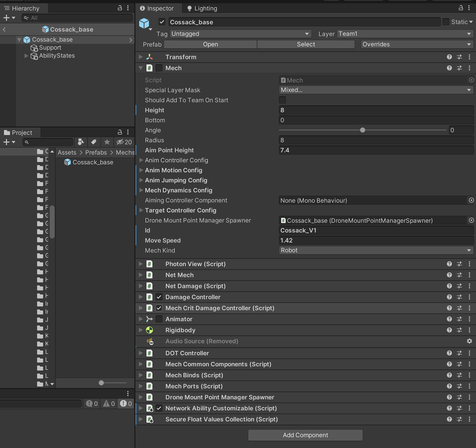Switch to the Lighting tab
Screen dimensions: 476x448
click(202, 9)
